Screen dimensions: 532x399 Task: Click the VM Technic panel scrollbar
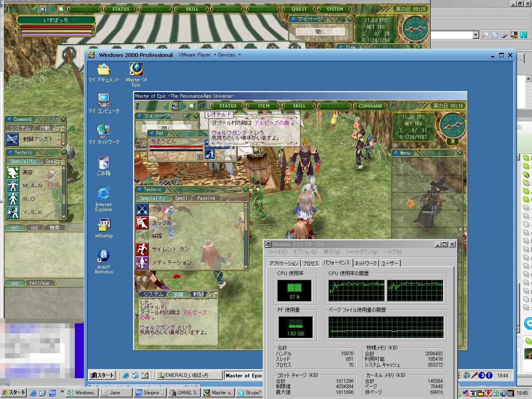pyautogui.click(x=246, y=236)
